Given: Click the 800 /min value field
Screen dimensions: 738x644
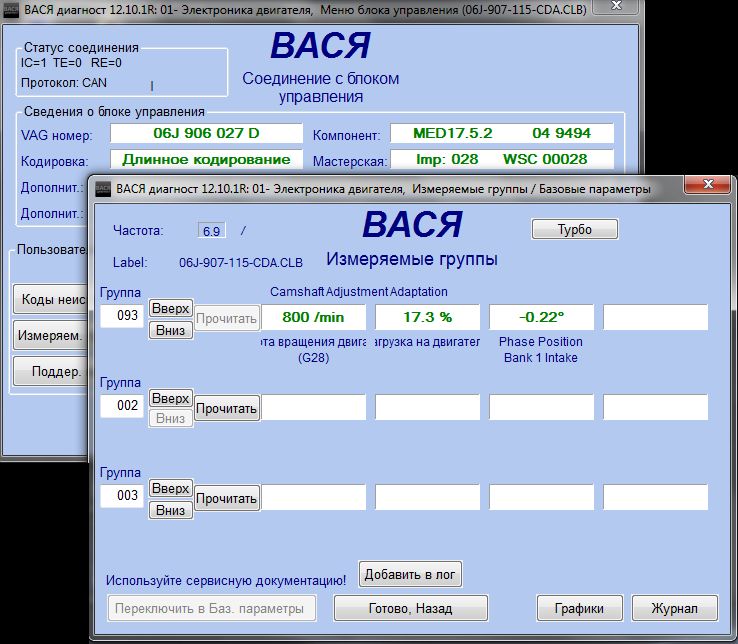Looking at the screenshot, I should [x=313, y=317].
